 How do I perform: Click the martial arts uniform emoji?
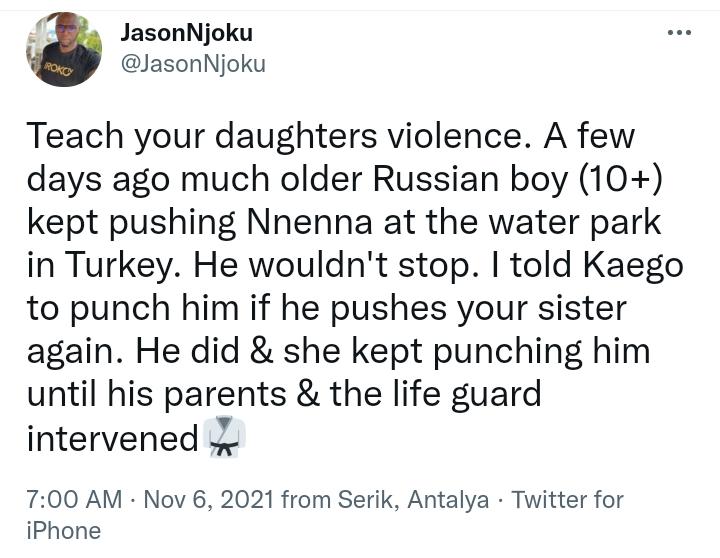pos(224,437)
